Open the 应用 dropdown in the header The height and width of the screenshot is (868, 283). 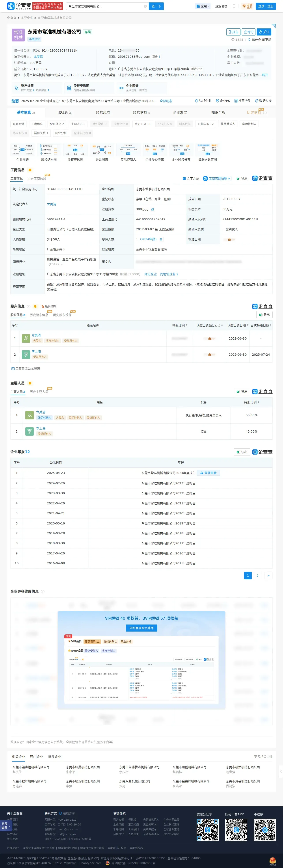(203, 6)
